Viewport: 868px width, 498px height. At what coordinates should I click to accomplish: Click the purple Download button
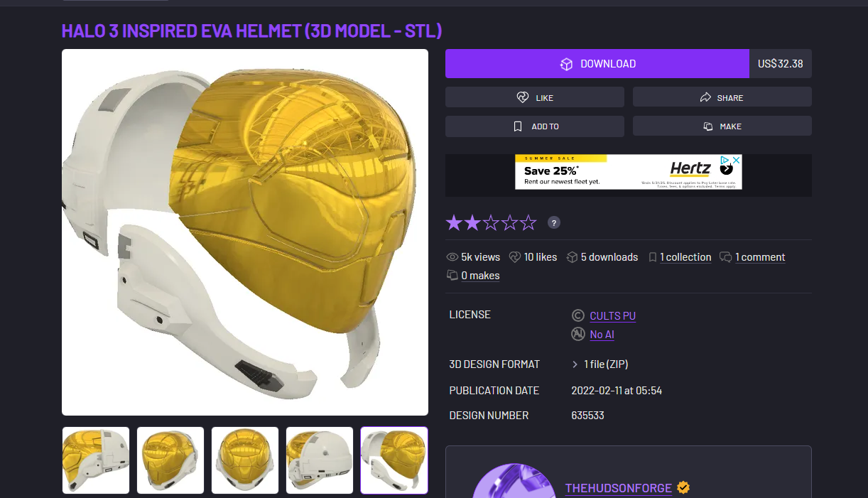click(x=597, y=64)
